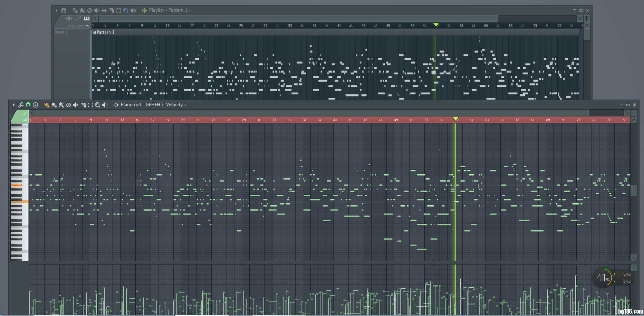Switch Playlist focus to audio clips waveform
644x316 pixels.
pos(69,18)
